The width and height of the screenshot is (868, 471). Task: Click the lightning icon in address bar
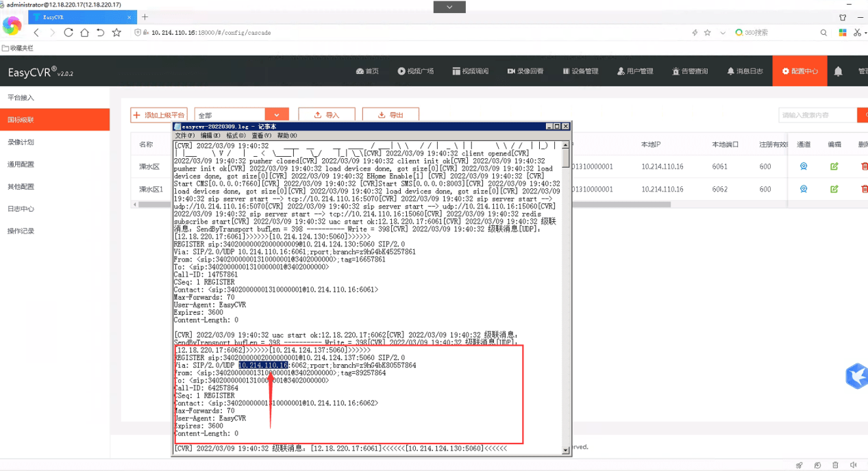click(x=695, y=32)
